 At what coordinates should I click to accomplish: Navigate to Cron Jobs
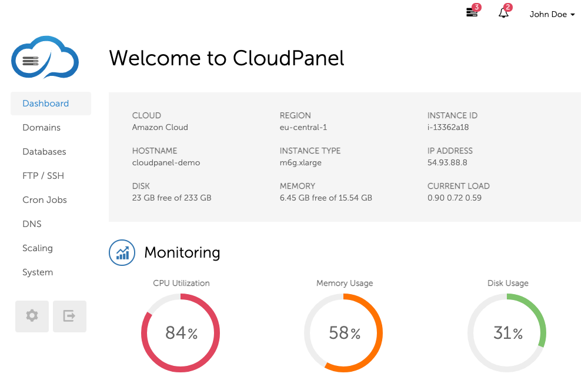click(x=45, y=200)
